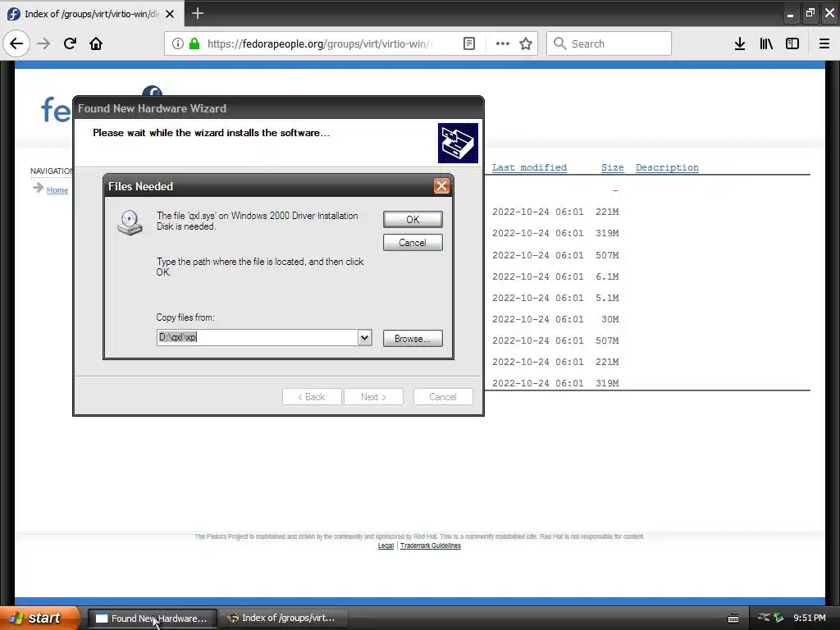Click the keyboard icon in system tray

tap(733, 619)
